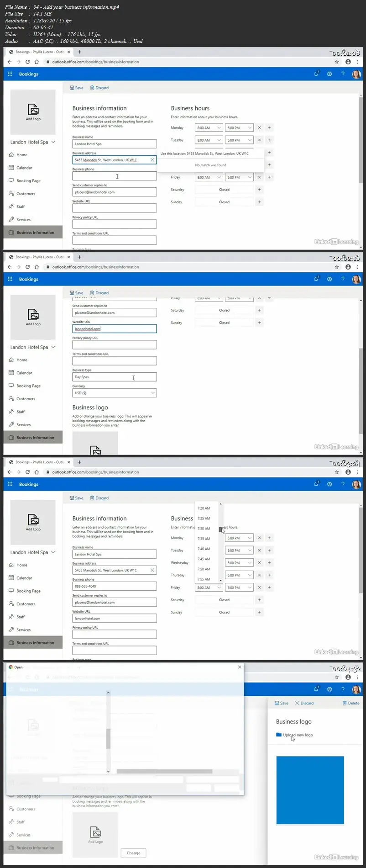This screenshot has width=366, height=868.
Task: Select Business Information in 00:03:24 frame sidebar
Action: [x=33, y=643]
